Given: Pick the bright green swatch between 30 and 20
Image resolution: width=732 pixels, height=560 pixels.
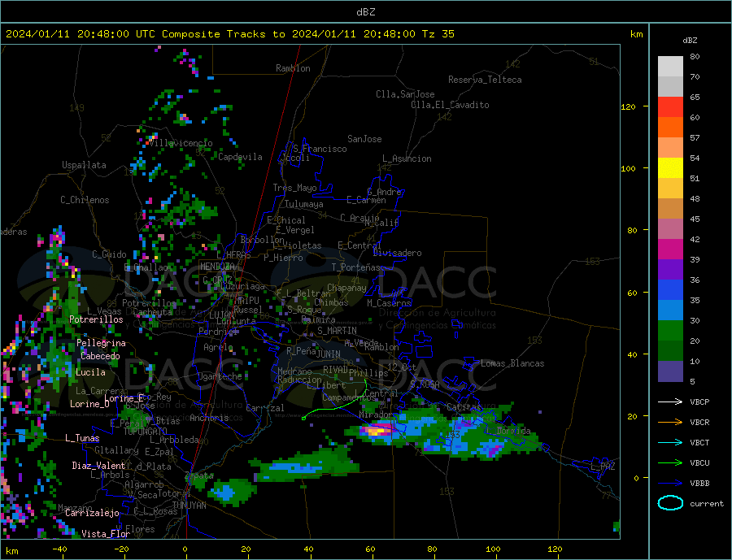Looking at the screenshot, I should point(670,331).
